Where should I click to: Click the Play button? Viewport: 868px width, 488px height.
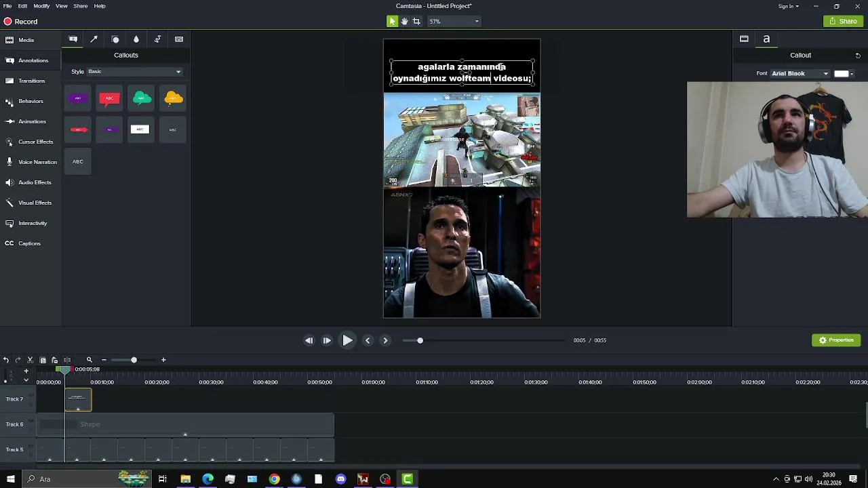coord(347,340)
